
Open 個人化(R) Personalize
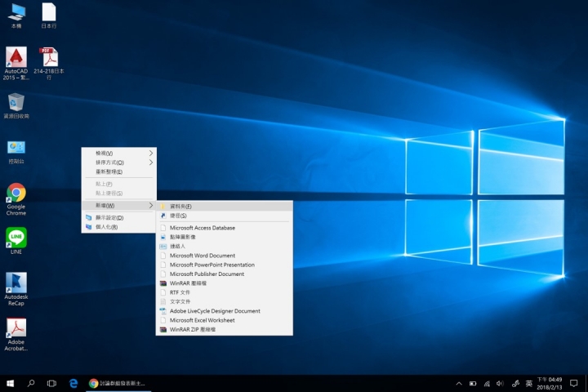[119, 227]
